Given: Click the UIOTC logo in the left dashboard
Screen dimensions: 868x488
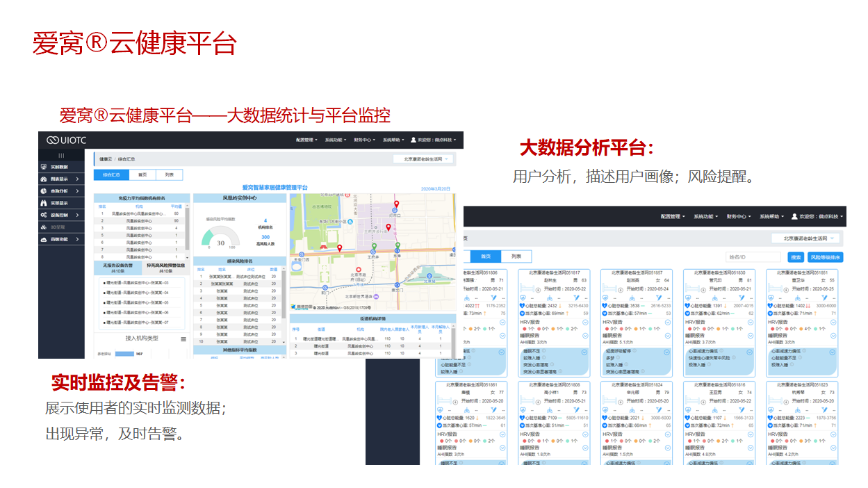Looking at the screenshot, I should click(66, 140).
